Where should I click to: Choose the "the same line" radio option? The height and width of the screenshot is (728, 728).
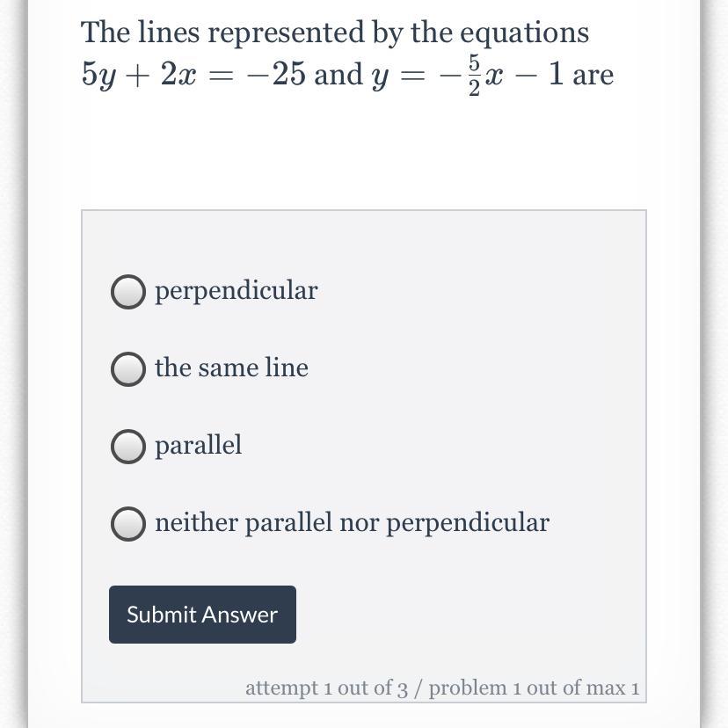pyautogui.click(x=128, y=369)
